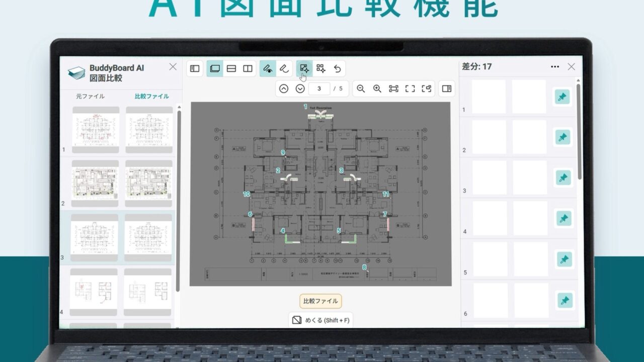Pin difference item 3
Screen dimensions: 644x362
563,177
